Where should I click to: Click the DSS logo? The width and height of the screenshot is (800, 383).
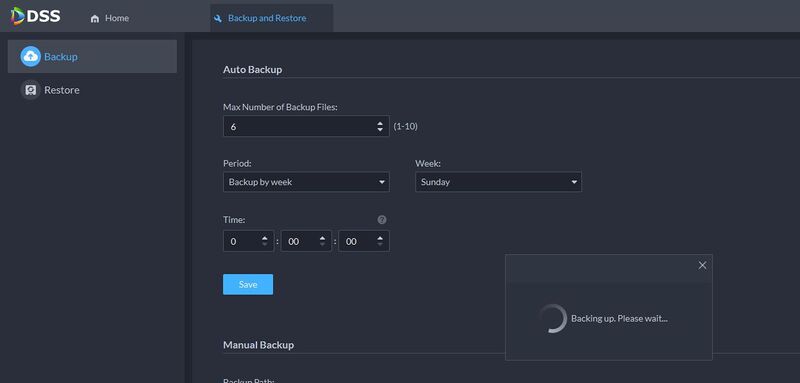[35, 16]
